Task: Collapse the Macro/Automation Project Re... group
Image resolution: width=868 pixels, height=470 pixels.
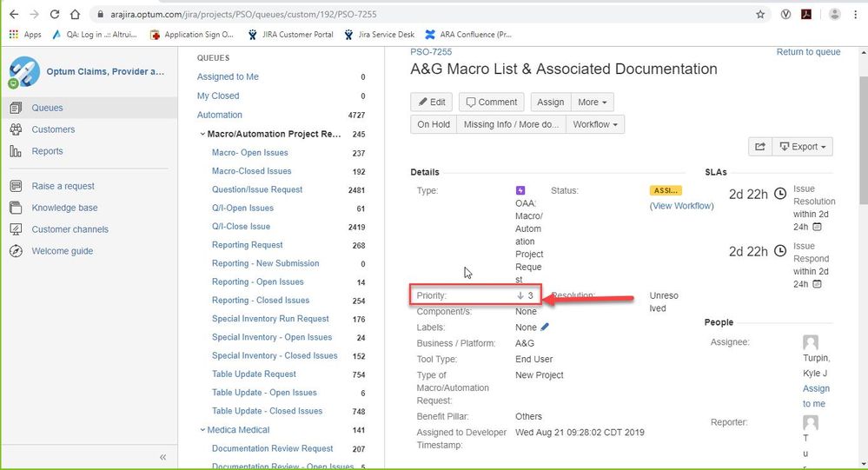Action: 202,134
